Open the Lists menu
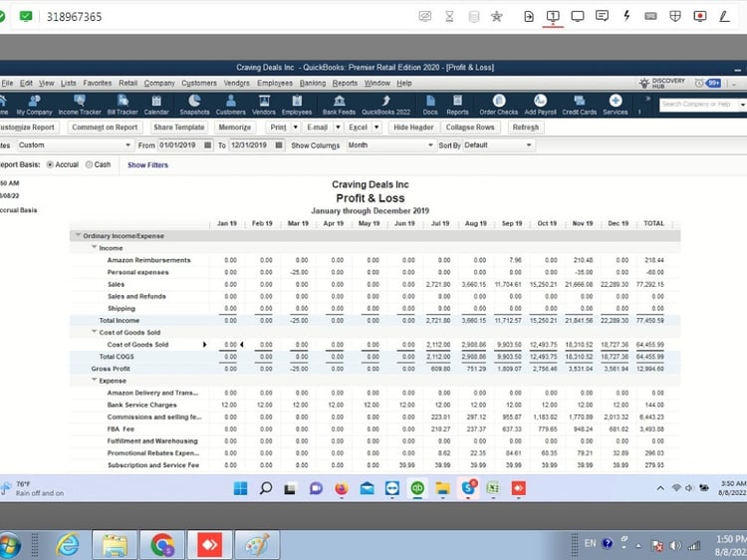 pyautogui.click(x=68, y=83)
